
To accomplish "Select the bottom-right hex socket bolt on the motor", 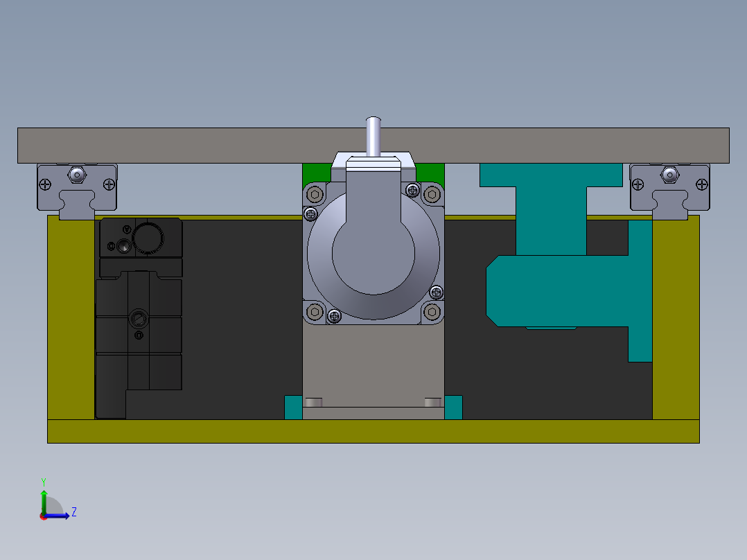I will [432, 312].
